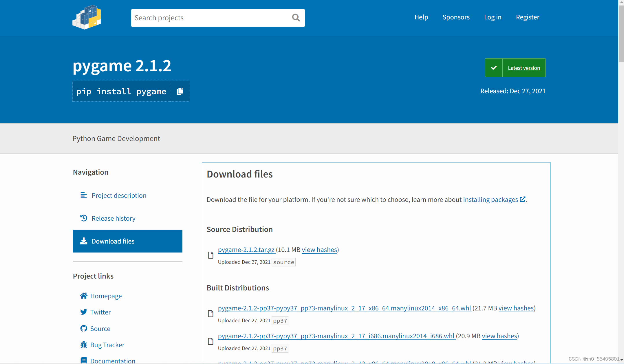Click the Bug Tracker bug icon
The width and height of the screenshot is (624, 364).
pos(84,345)
